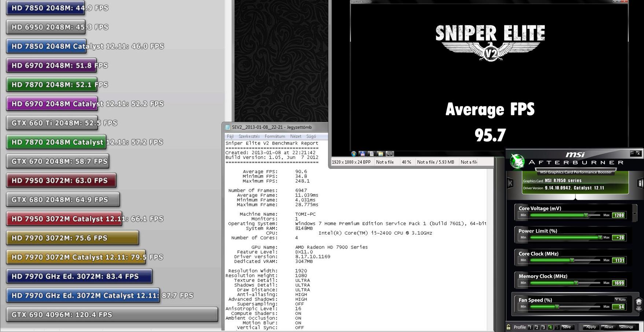This screenshot has width=644, height=332.
Task: Click the GTX 690 4096M benchmark bar
Action: click(112, 315)
